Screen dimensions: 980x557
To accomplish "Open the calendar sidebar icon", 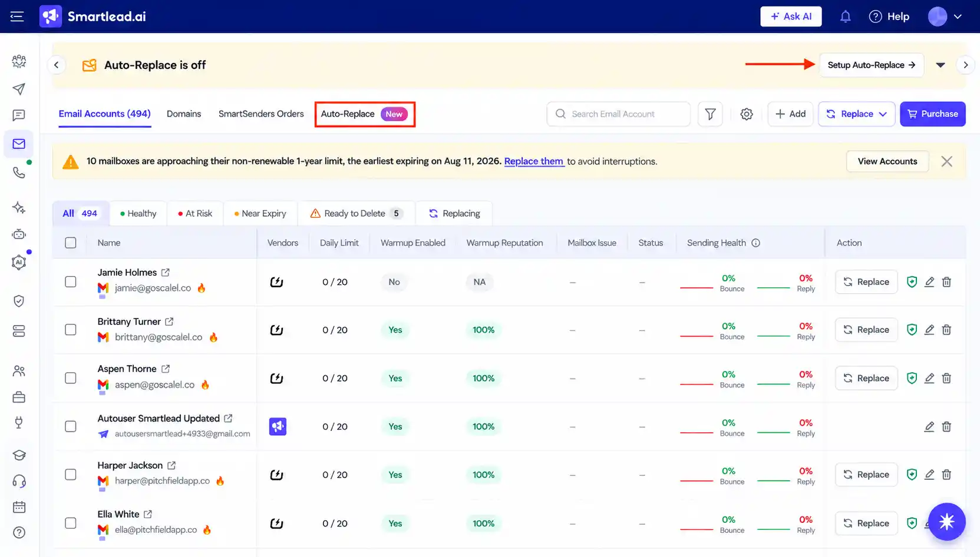I will [x=19, y=507].
